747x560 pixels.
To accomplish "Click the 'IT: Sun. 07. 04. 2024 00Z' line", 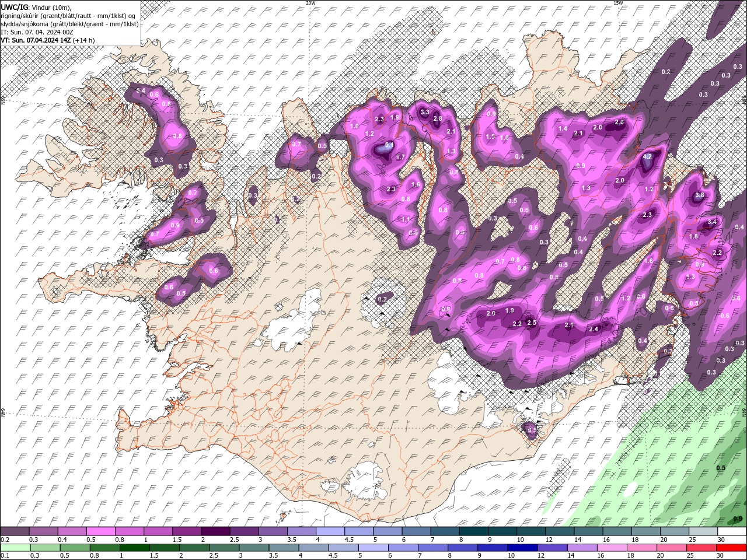I will tap(37, 32).
